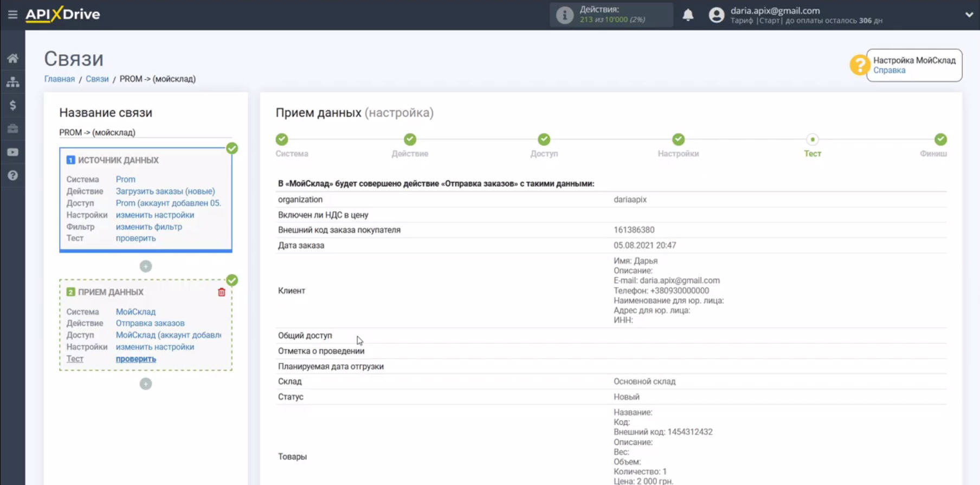Click изменить фильтр link
This screenshot has height=485, width=980.
click(x=149, y=227)
